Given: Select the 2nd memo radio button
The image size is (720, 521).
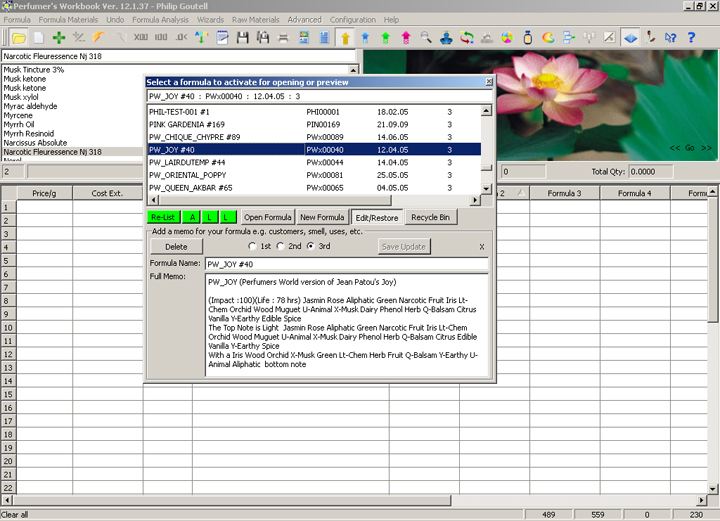Looking at the screenshot, I should 281,246.
